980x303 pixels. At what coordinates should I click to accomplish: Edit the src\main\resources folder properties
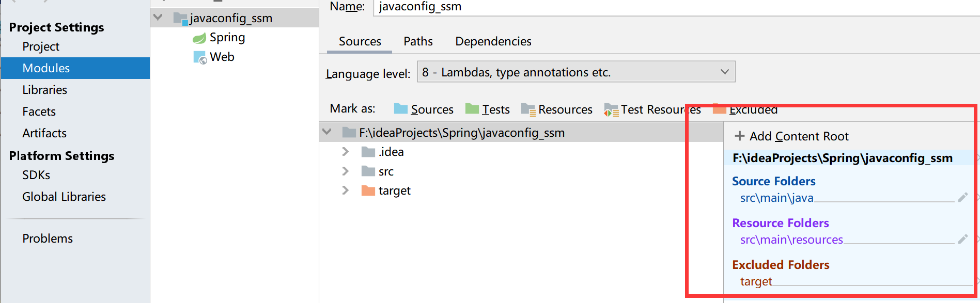(962, 240)
